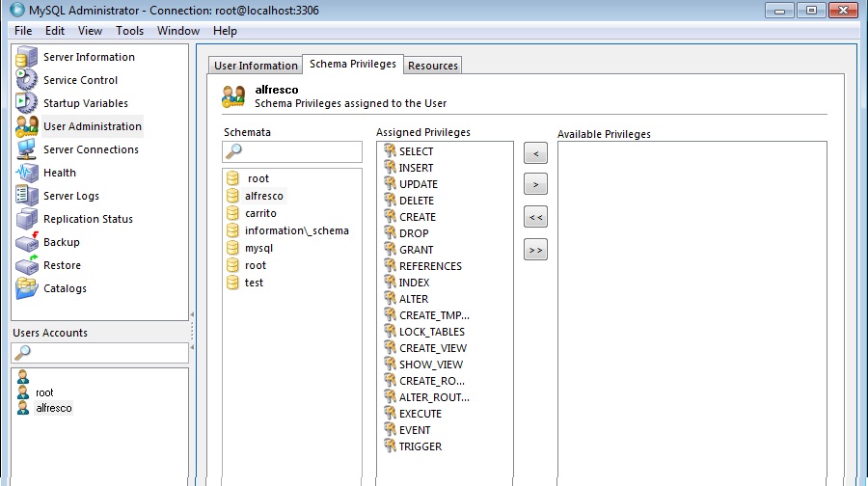Click the Schemata search input field

292,151
